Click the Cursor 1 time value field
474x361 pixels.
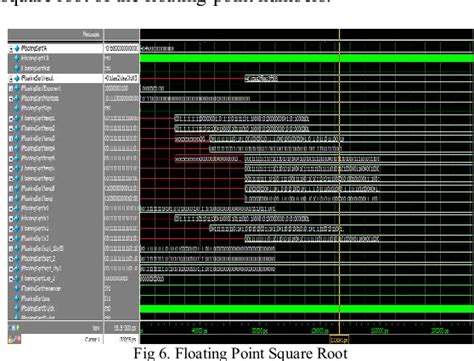(128, 339)
